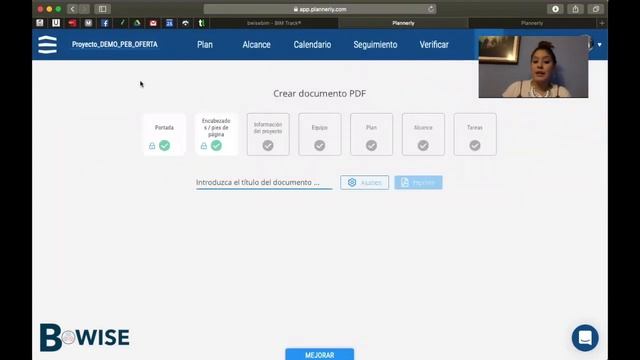Open the Plan module
The width and height of the screenshot is (640, 360).
click(x=204, y=44)
